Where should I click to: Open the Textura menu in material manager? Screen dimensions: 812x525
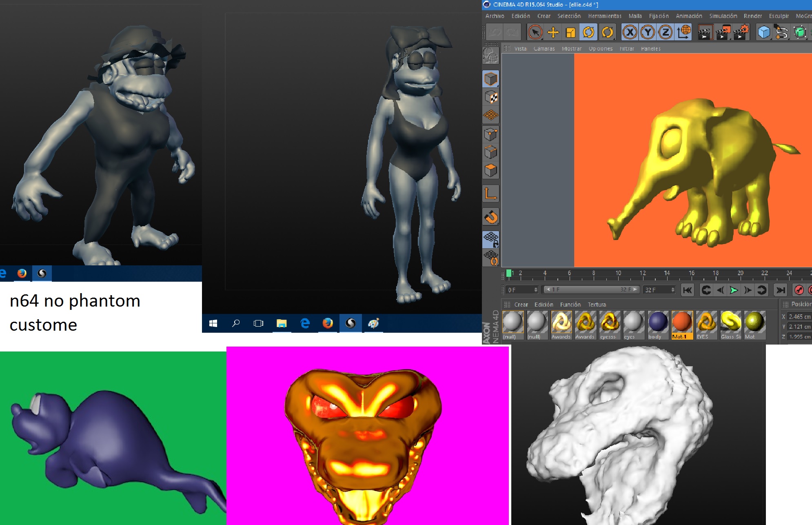(x=597, y=305)
